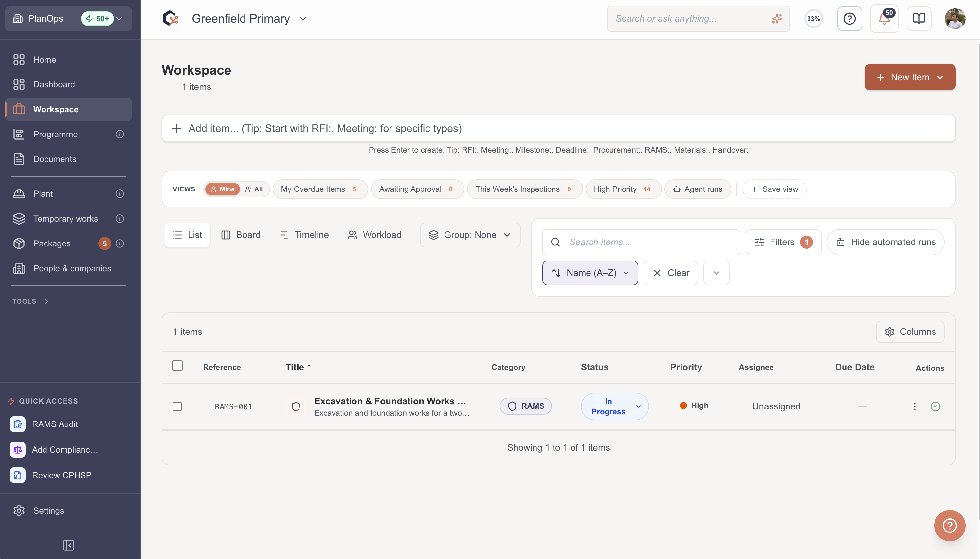This screenshot has width=980, height=559.
Task: Toggle the Awaiting Approval view
Action: (x=417, y=189)
